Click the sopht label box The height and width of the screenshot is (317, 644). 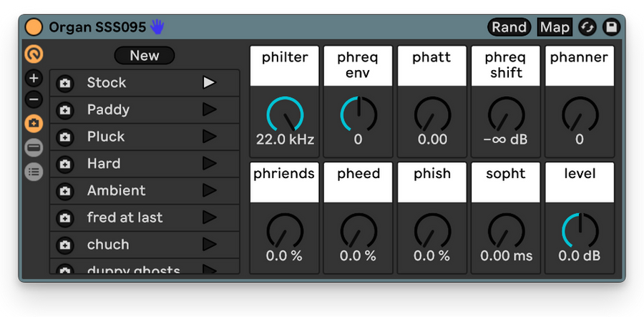(506, 182)
